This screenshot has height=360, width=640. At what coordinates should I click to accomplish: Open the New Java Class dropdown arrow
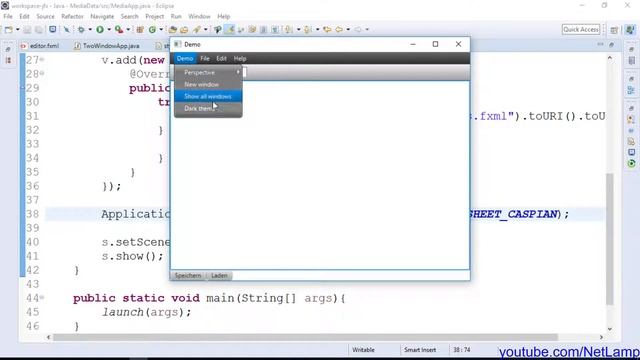coord(161,29)
